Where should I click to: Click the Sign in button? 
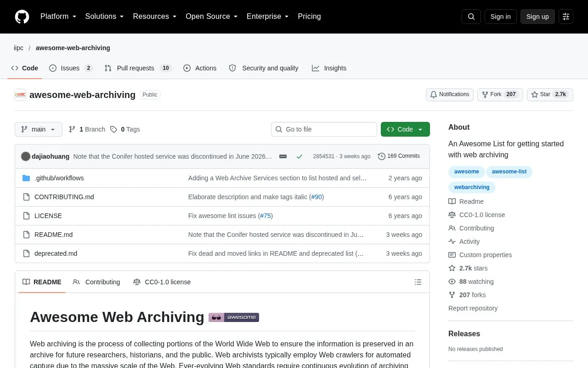point(500,17)
